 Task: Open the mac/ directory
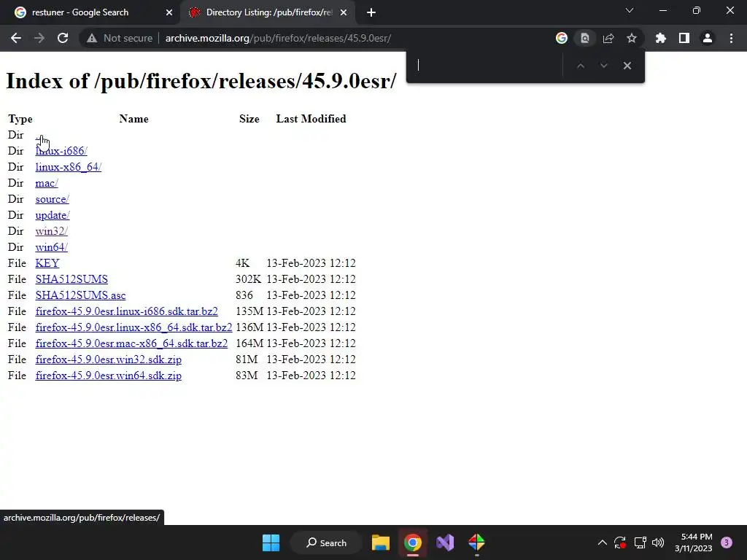point(47,183)
